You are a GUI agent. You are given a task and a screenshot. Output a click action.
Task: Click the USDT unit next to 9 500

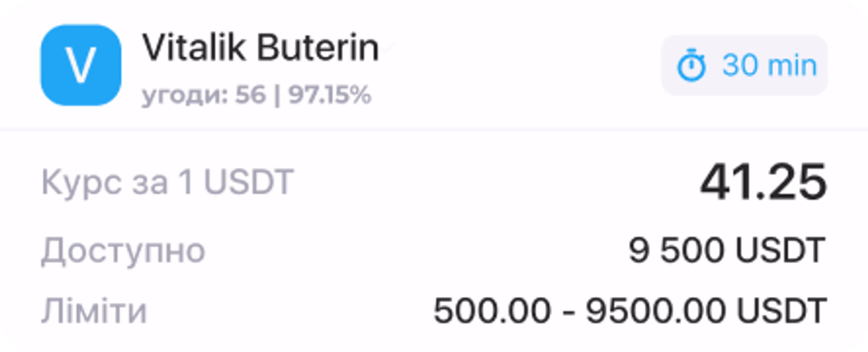tap(781, 250)
